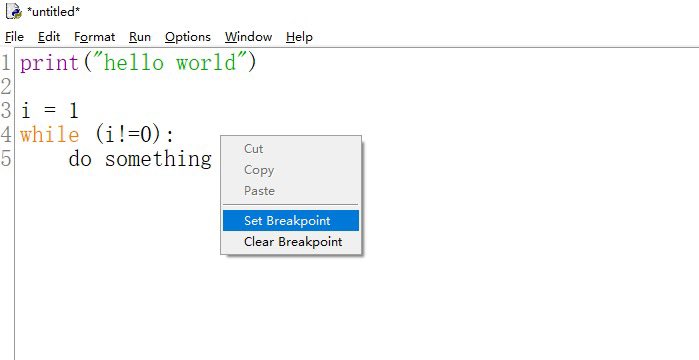Click the print("hello world") code line
This screenshot has height=360, width=699.
click(139, 62)
